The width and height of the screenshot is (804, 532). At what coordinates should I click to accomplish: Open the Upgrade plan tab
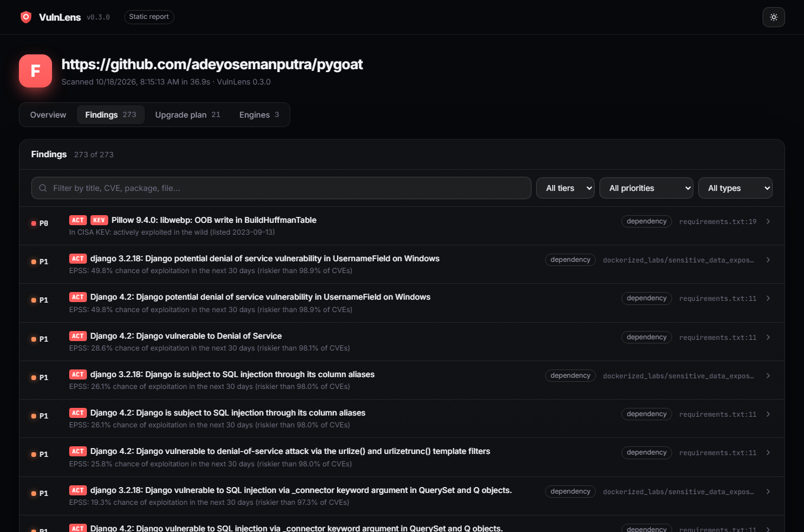187,115
